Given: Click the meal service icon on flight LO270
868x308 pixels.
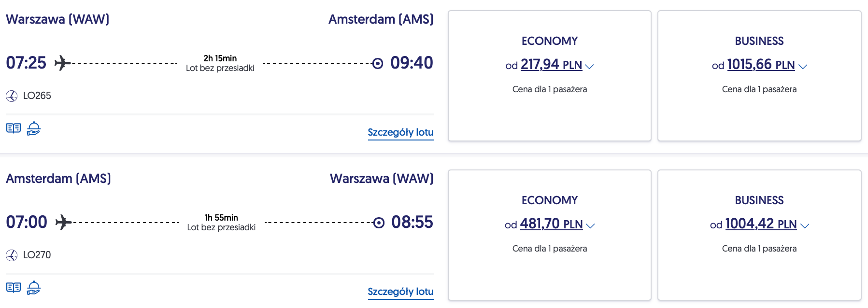Looking at the screenshot, I should tap(33, 288).
